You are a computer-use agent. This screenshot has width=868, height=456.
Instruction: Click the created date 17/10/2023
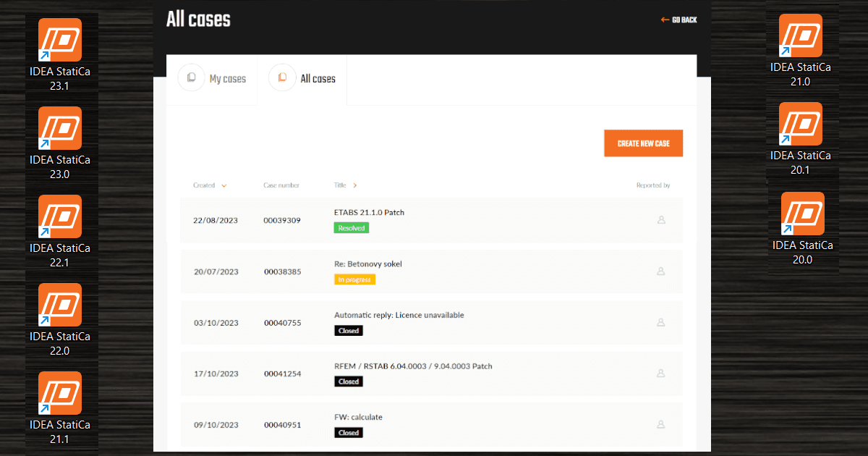coord(216,374)
